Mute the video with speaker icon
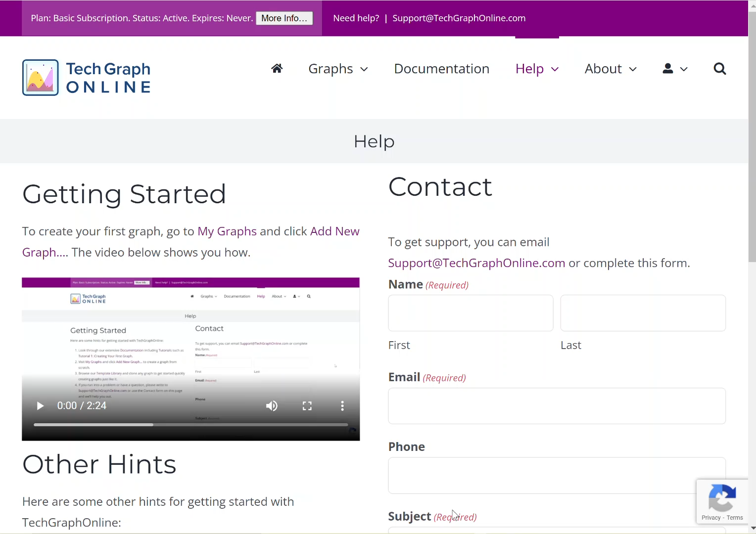The width and height of the screenshot is (756, 534). [272, 406]
